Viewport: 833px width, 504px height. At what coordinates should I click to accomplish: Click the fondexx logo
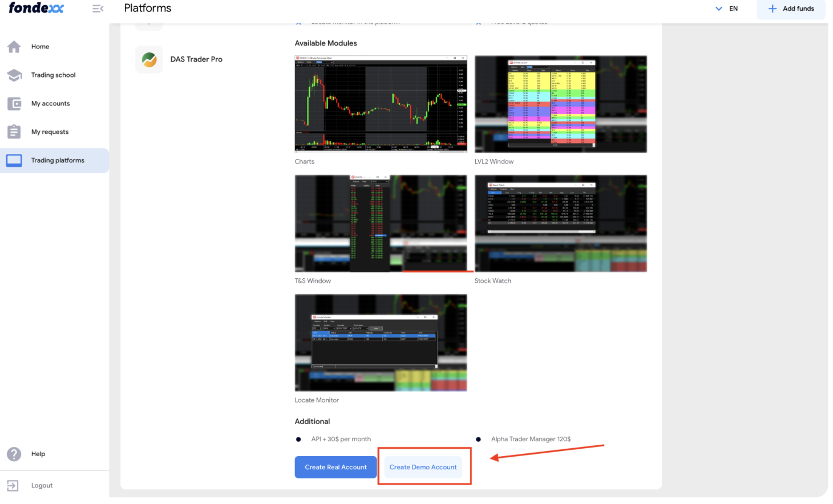tap(37, 8)
